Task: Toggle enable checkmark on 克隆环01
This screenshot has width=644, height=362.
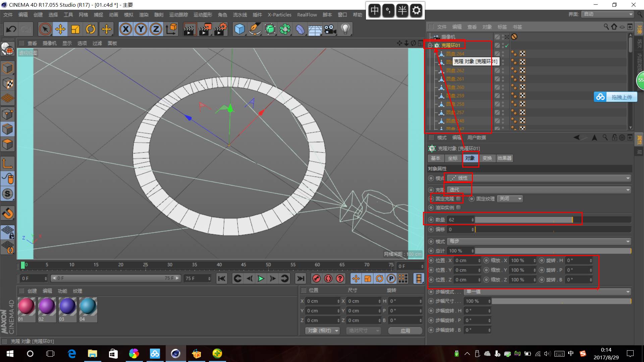Action: 507,45
